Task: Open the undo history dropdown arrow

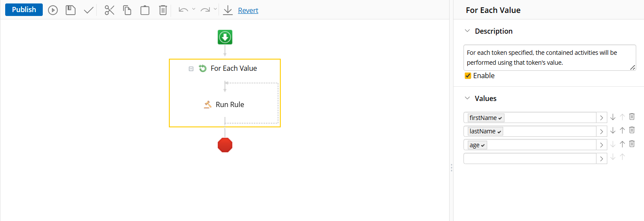Action: 194,9
